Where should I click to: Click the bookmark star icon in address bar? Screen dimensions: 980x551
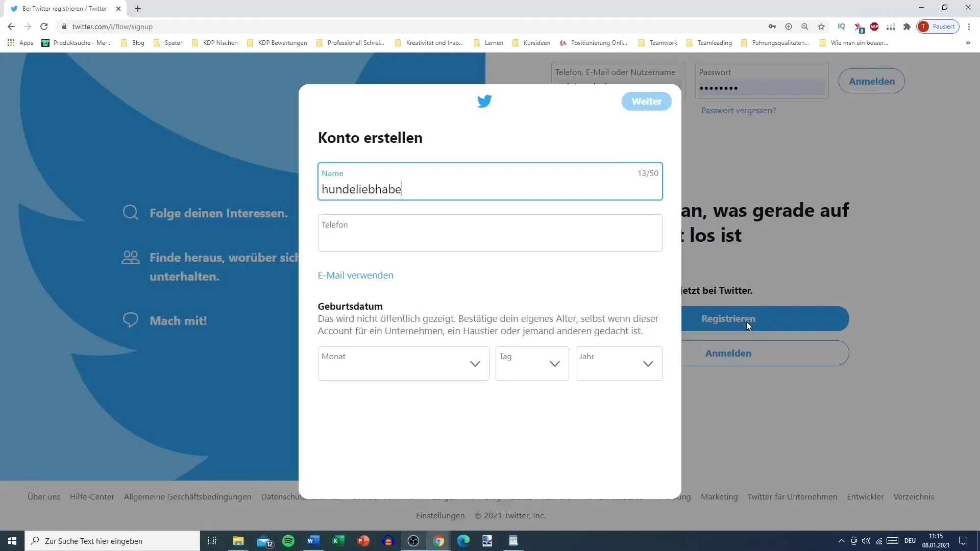coord(821,27)
